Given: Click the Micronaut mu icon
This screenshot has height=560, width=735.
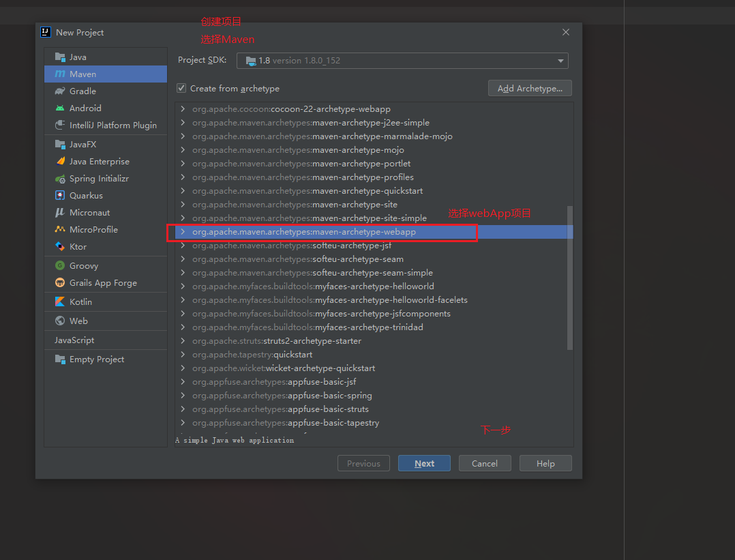Looking at the screenshot, I should (59, 212).
